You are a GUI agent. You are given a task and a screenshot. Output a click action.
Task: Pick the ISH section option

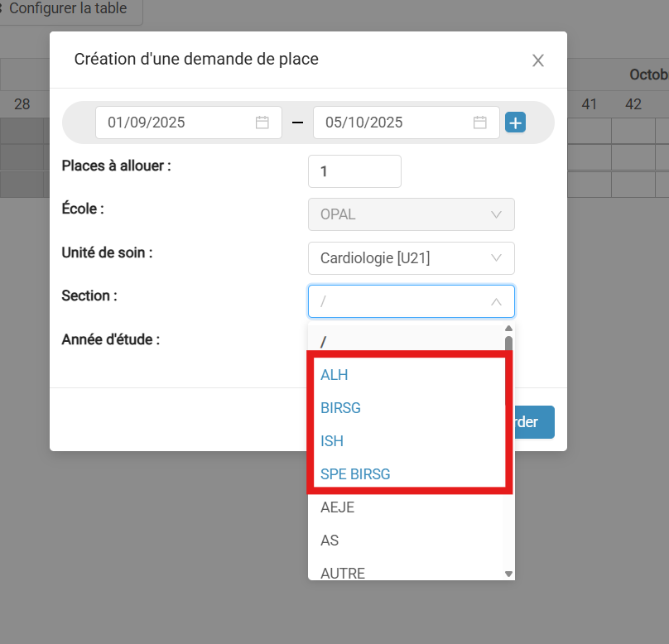click(332, 441)
